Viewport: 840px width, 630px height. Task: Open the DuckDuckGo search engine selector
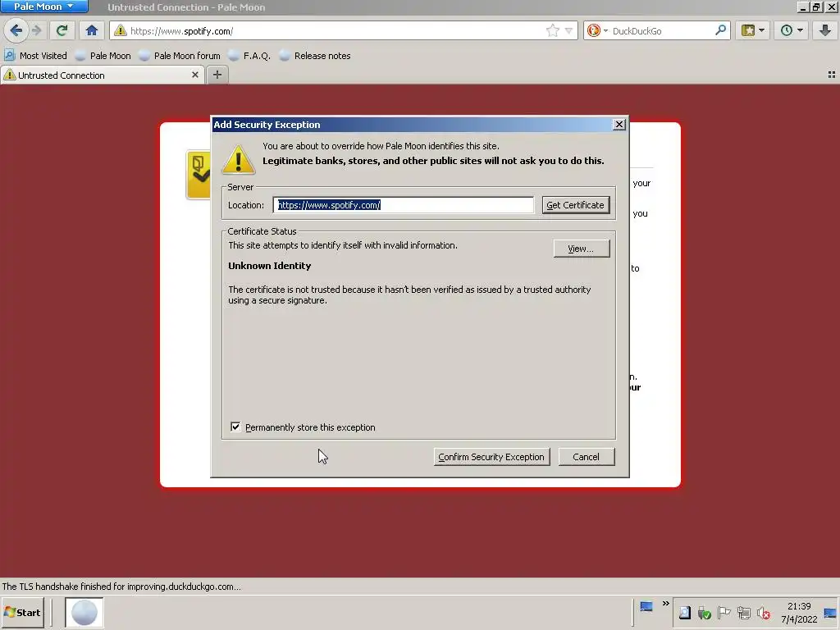pos(597,30)
